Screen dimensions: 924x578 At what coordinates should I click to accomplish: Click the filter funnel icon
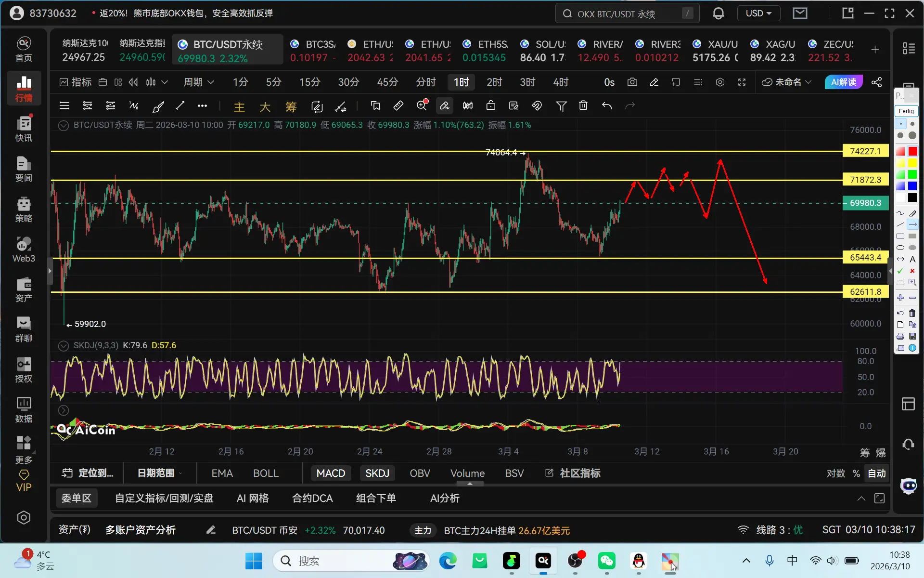561,105
